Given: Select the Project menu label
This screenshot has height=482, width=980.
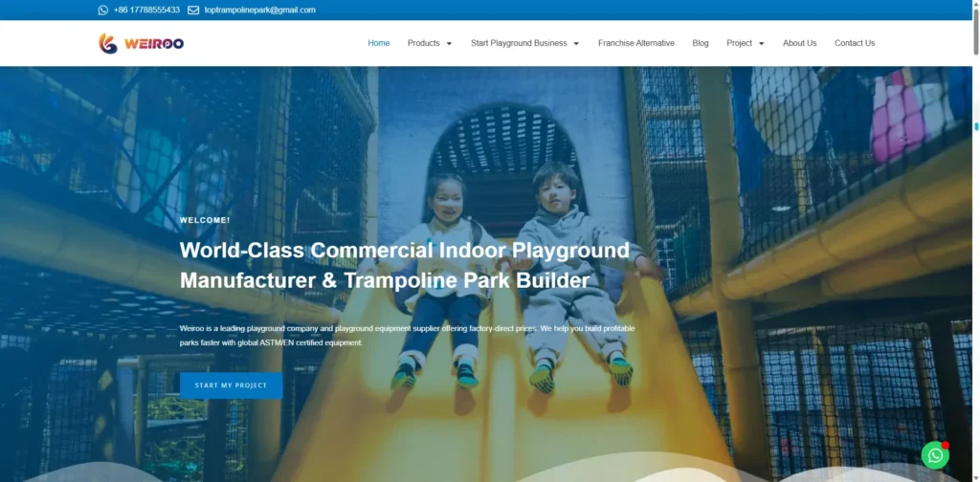Looking at the screenshot, I should click(x=739, y=43).
